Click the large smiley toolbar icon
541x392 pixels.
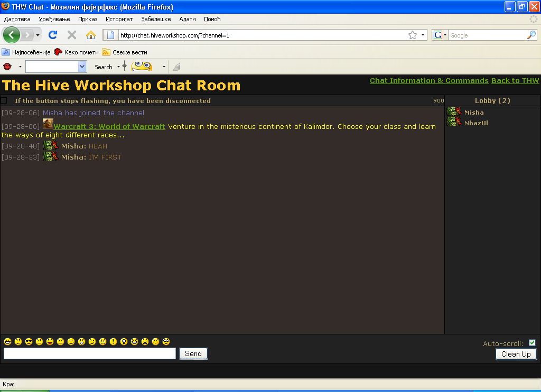click(142, 66)
